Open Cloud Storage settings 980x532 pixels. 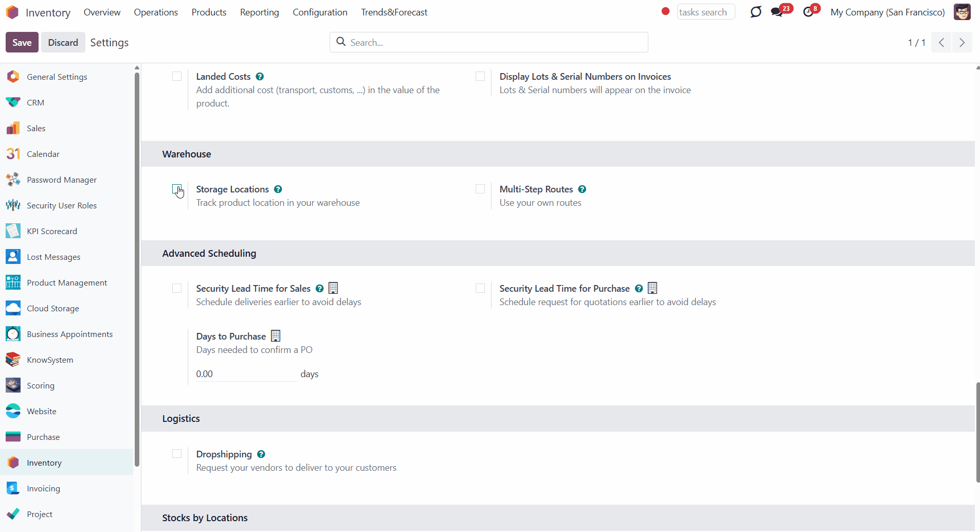pyautogui.click(x=67, y=308)
